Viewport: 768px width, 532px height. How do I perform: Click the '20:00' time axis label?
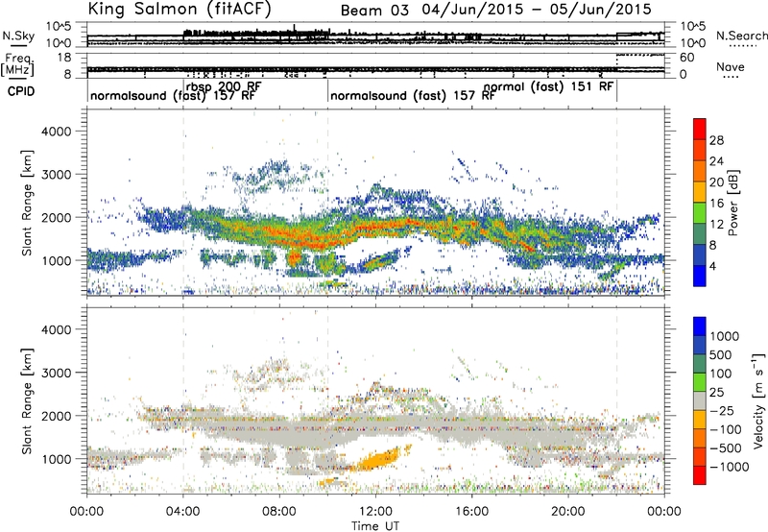click(568, 512)
